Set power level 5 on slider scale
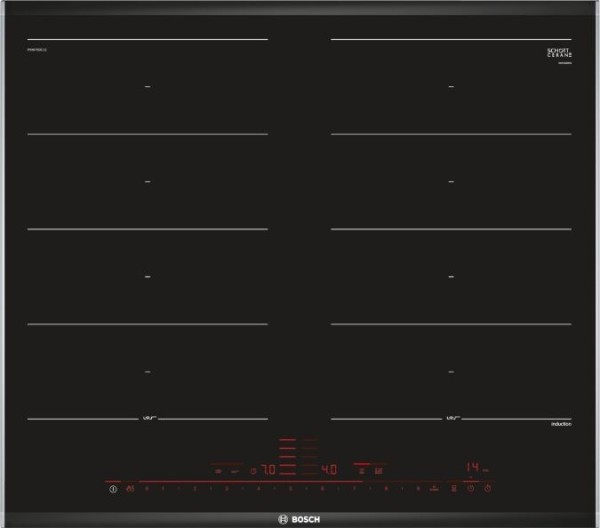 [x=291, y=489]
